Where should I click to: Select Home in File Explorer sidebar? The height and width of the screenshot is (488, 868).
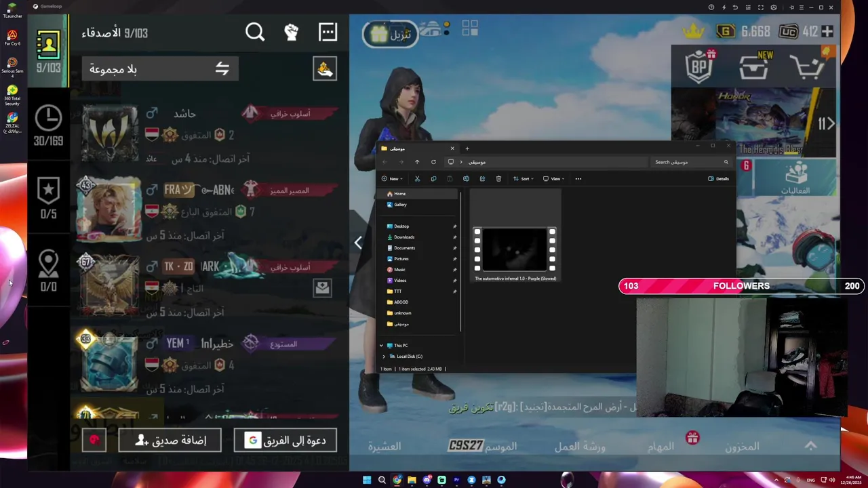(x=418, y=194)
